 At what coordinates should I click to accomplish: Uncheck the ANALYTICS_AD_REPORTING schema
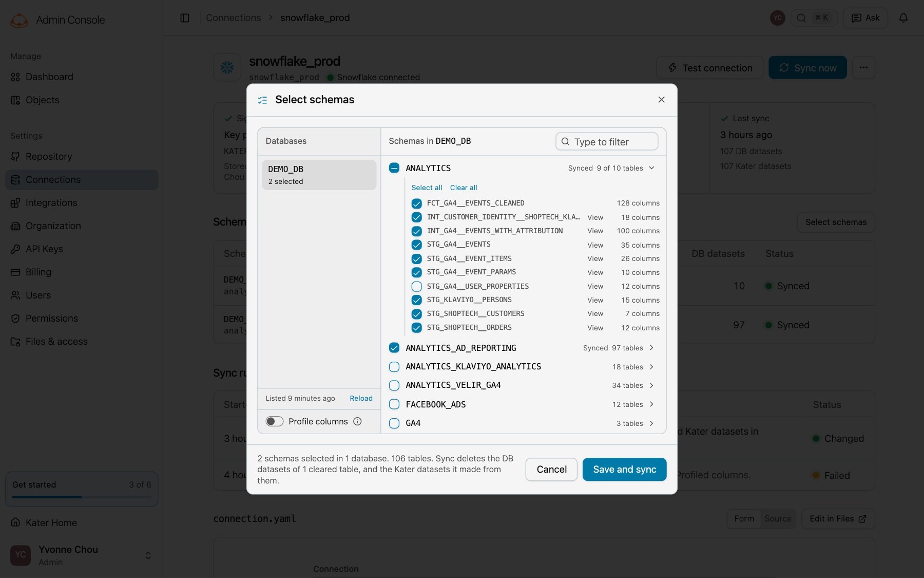[x=394, y=348]
